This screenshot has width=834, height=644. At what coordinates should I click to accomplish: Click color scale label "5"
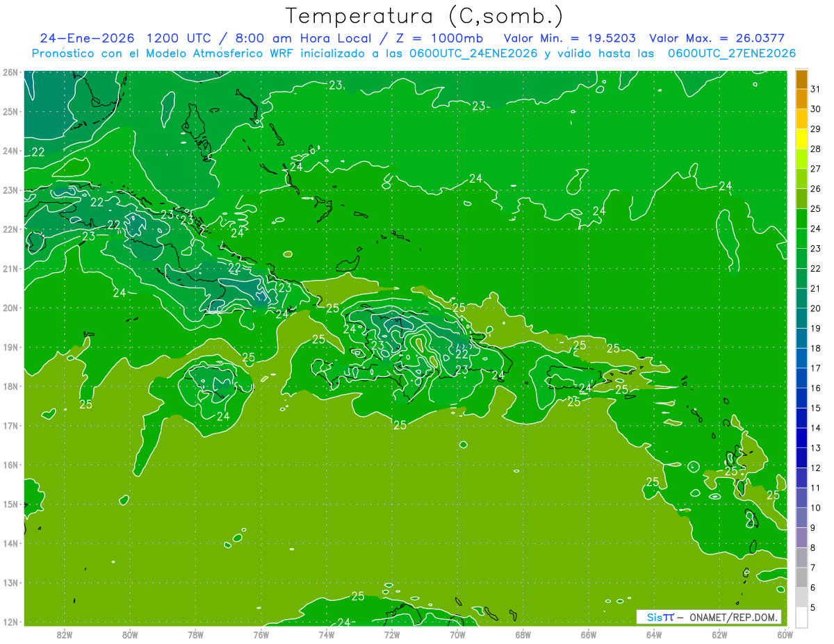[x=812, y=607]
